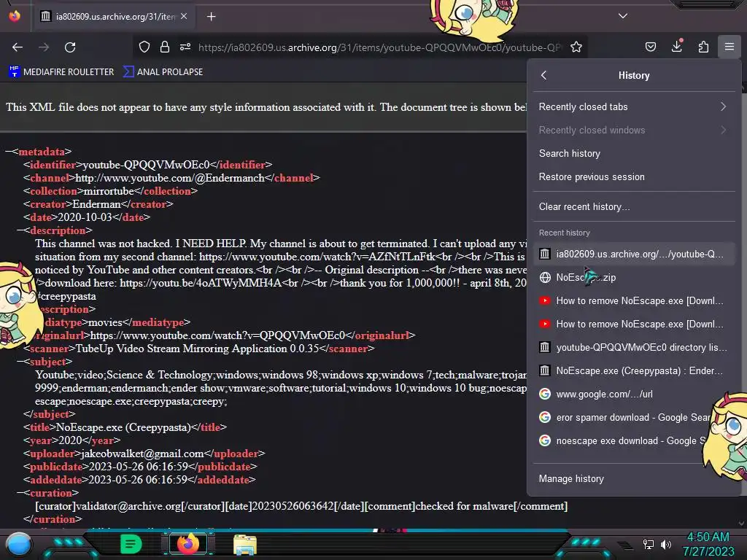The height and width of the screenshot is (560, 747).
Task: Open File Explorer from the taskbar
Action: (x=245, y=545)
